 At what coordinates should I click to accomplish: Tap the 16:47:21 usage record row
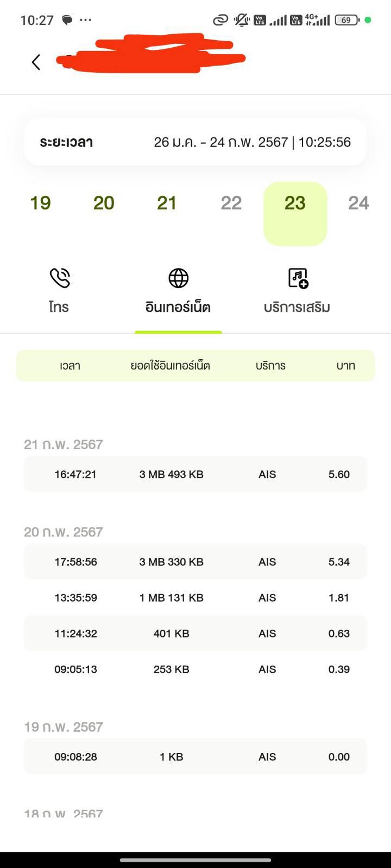pos(195,474)
